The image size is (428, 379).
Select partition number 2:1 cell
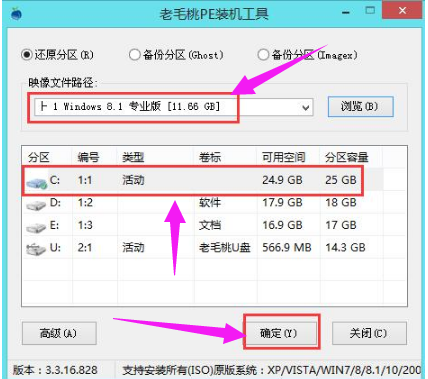85,248
